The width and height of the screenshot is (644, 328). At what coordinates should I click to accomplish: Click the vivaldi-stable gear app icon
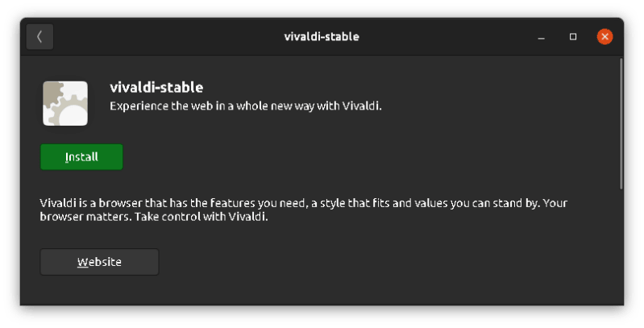[65, 102]
